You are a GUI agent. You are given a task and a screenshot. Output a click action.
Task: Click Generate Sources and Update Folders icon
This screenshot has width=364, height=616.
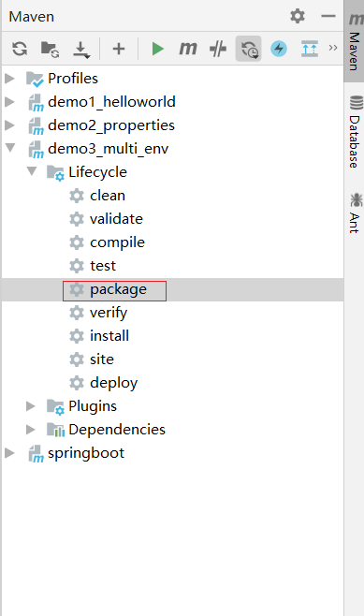coord(50,49)
